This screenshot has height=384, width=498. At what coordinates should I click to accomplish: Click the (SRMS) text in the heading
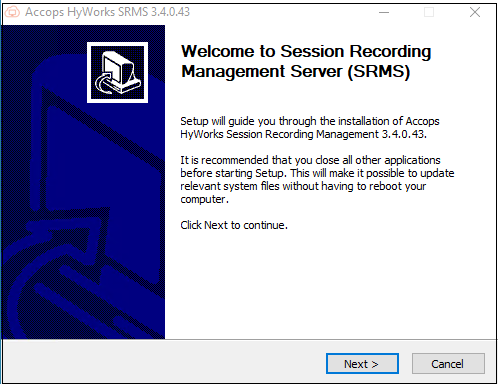pyautogui.click(x=379, y=71)
